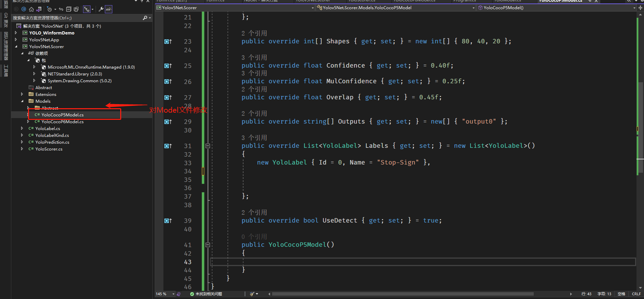Expand the Extensions folder arrow
This screenshot has height=299, width=644.
22,94
